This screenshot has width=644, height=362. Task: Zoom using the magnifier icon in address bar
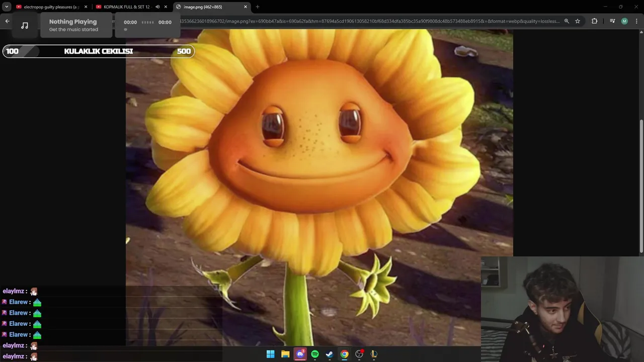click(567, 21)
